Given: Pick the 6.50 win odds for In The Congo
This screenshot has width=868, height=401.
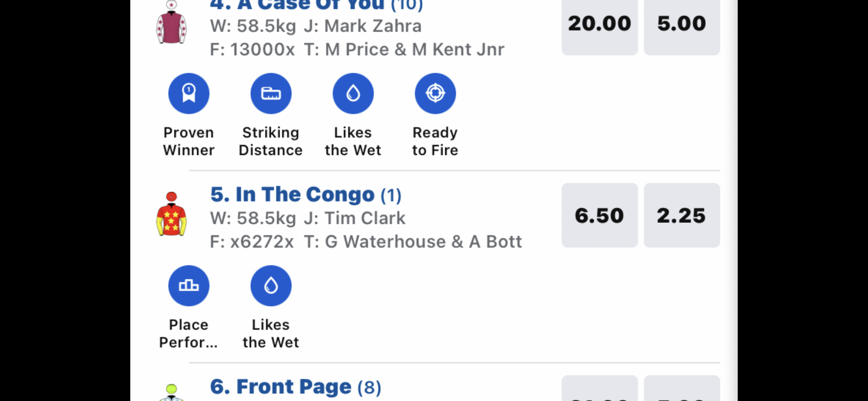Looking at the screenshot, I should [599, 216].
